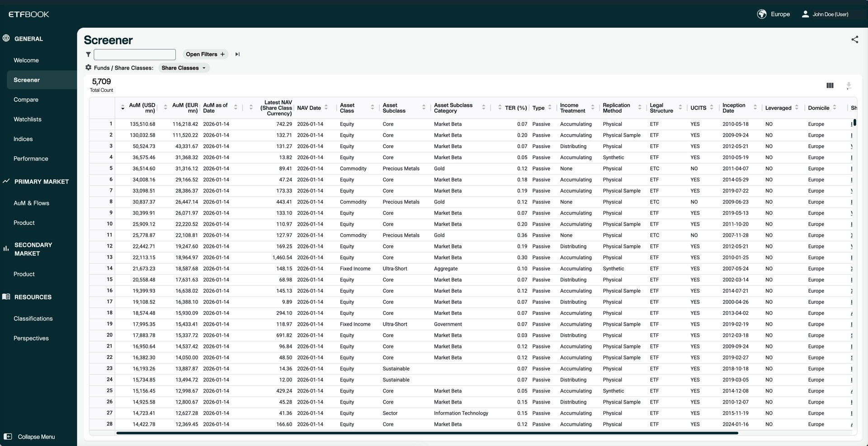Open the column chooser icon
The width and height of the screenshot is (868, 446).
[x=830, y=85]
